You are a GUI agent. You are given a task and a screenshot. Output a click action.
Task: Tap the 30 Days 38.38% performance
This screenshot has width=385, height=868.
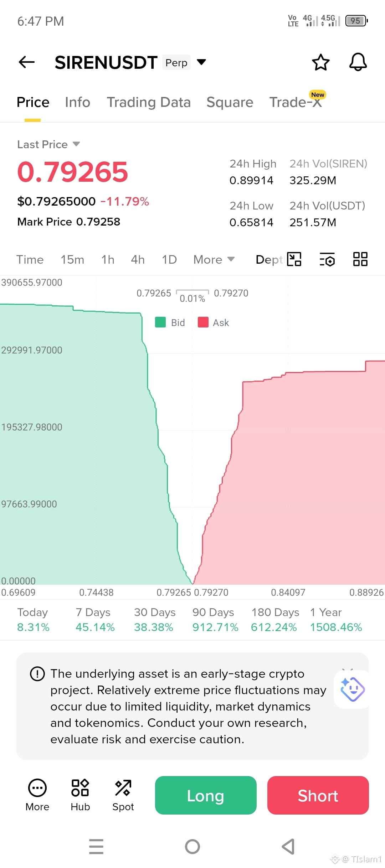(155, 620)
